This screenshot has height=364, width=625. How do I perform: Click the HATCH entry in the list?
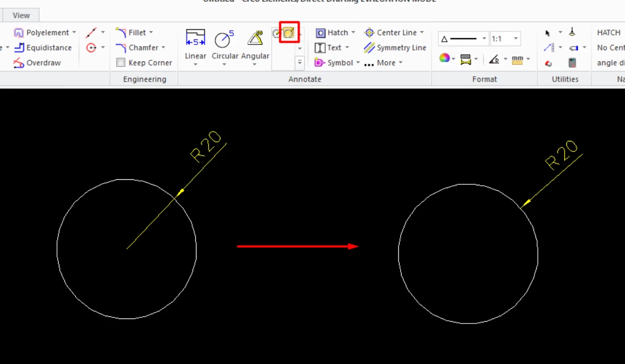tap(608, 33)
